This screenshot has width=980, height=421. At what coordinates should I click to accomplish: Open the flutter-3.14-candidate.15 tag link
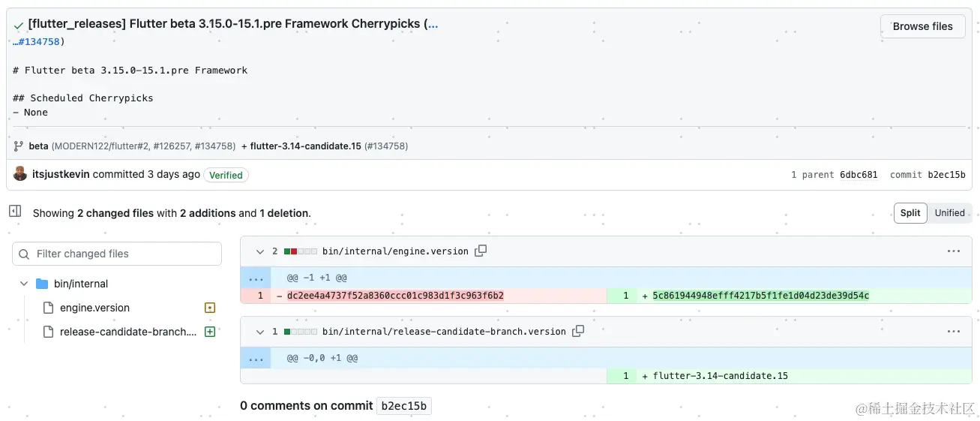pyautogui.click(x=306, y=146)
